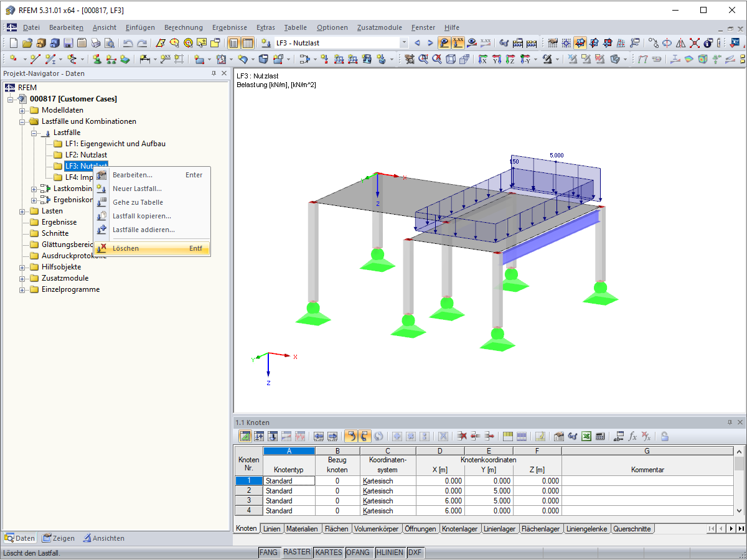Toggle the grayed result values X.XX button
The image size is (747, 560).
[x=486, y=43]
